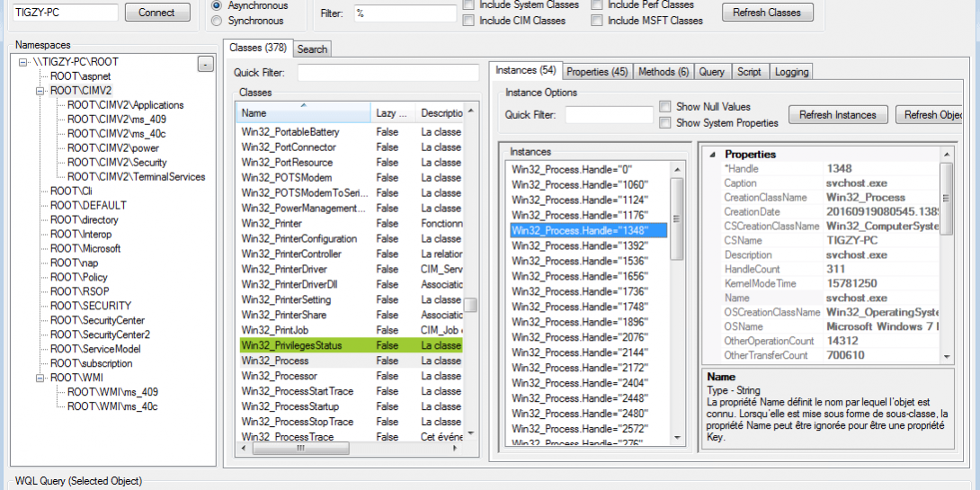Check the Include MSFT Classes option
The image size is (980, 490).
[x=597, y=21]
